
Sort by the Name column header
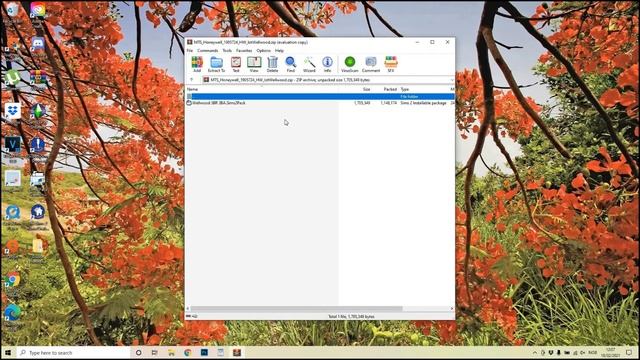[x=192, y=89]
